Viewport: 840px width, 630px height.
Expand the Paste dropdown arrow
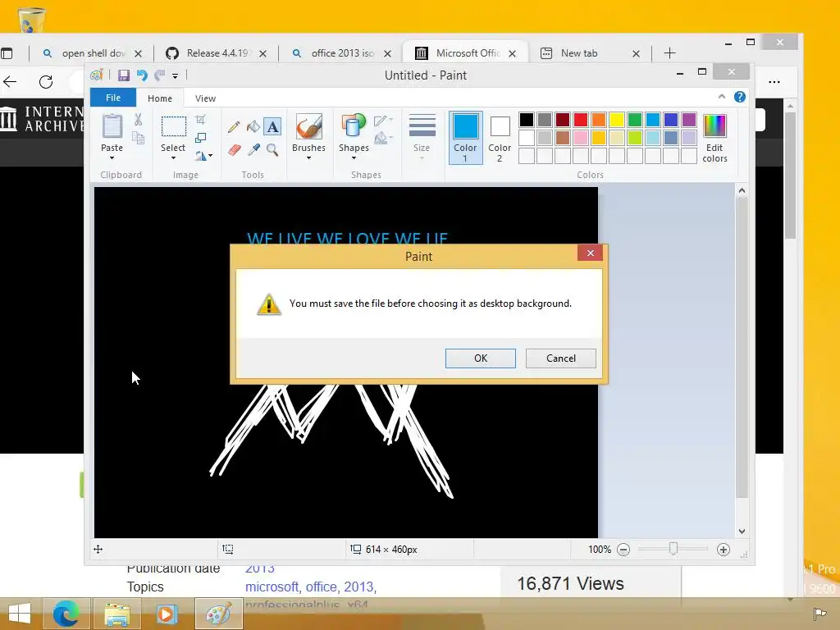112,158
